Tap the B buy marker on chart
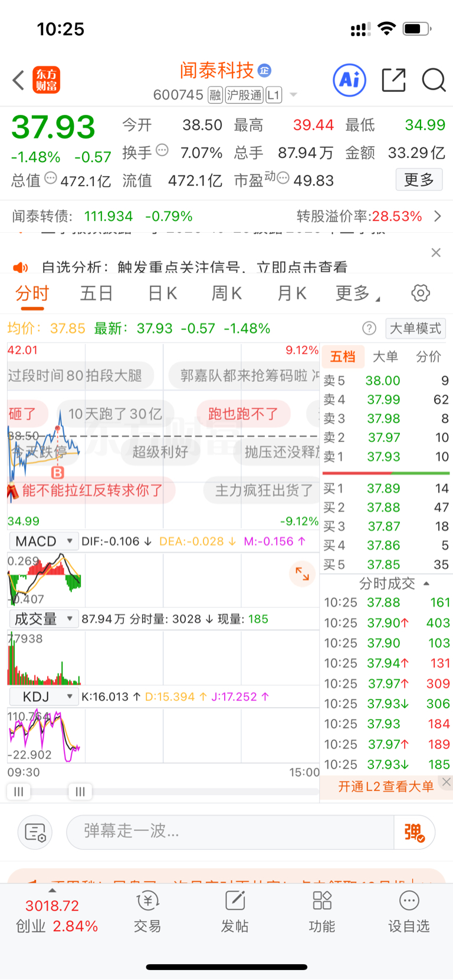Screen dimensions: 453x980 tap(57, 473)
